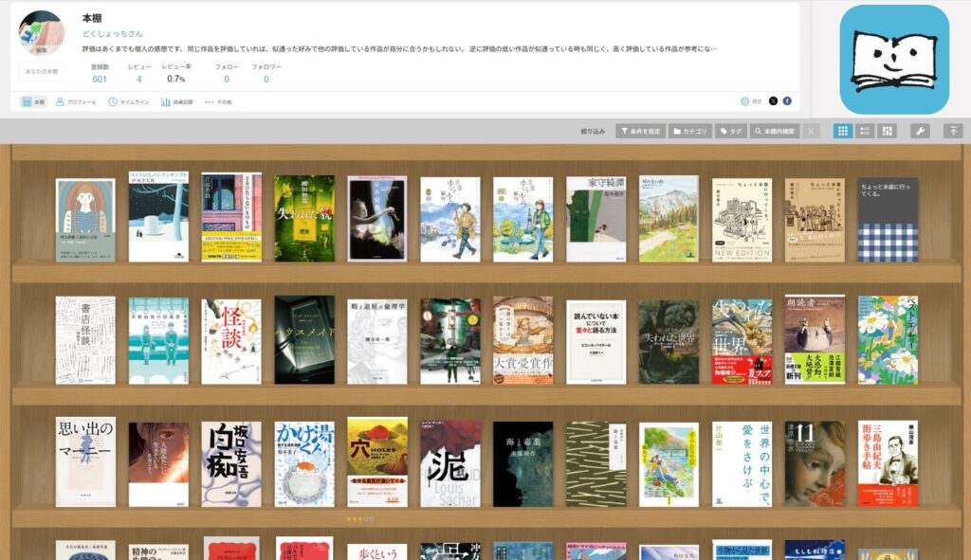This screenshot has height=560, width=971.
Task: Open 読んでいない本について堂々と語る方法 cover
Action: point(595,342)
